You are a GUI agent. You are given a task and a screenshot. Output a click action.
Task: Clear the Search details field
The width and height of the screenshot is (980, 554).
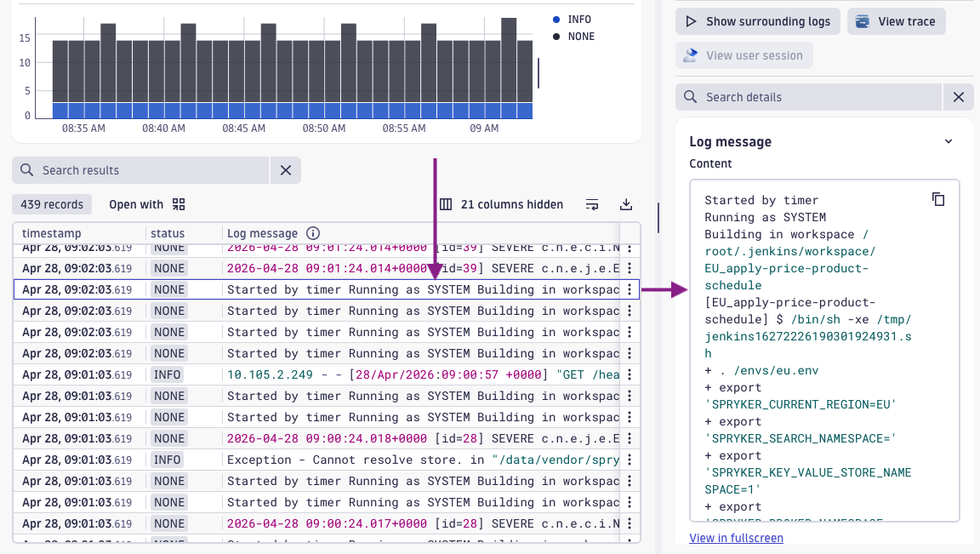pos(958,97)
